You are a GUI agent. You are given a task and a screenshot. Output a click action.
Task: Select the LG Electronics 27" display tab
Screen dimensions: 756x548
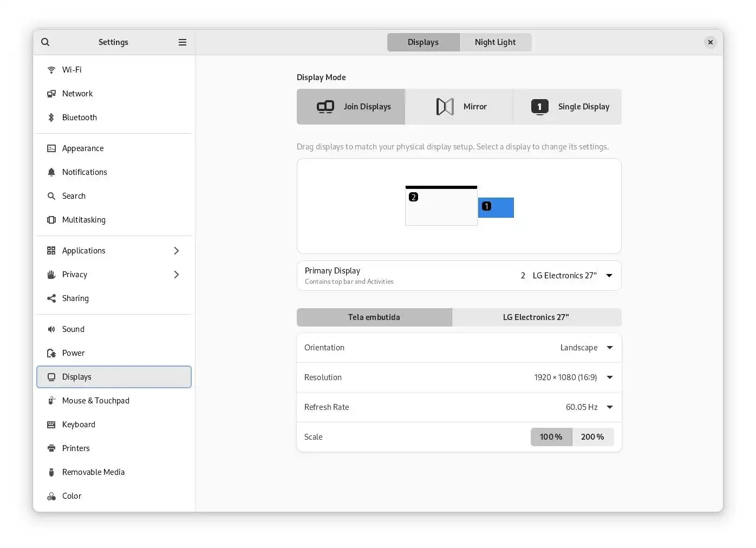click(537, 317)
